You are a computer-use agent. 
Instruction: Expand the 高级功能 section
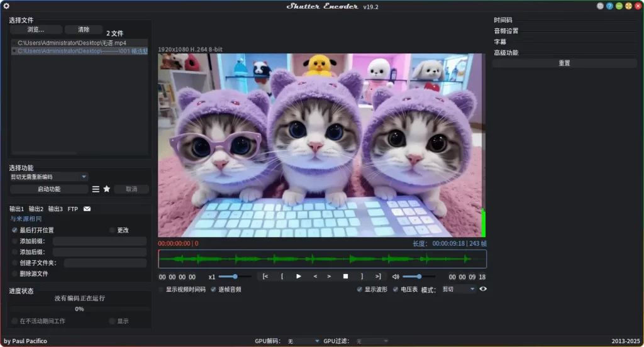[506, 53]
